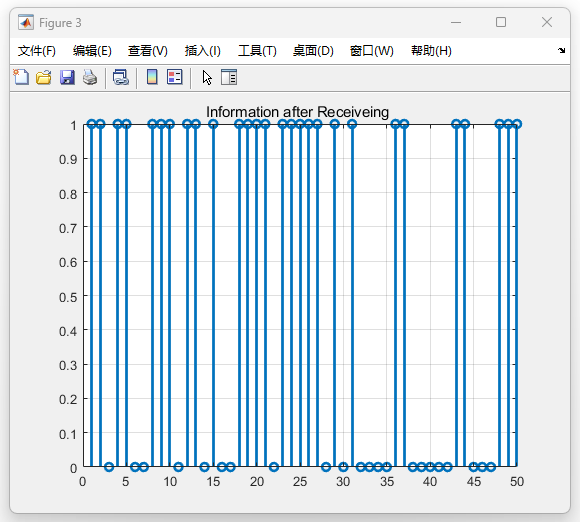The width and height of the screenshot is (580, 522).
Task: Dock the figure using the small arrow
Action: (562, 50)
